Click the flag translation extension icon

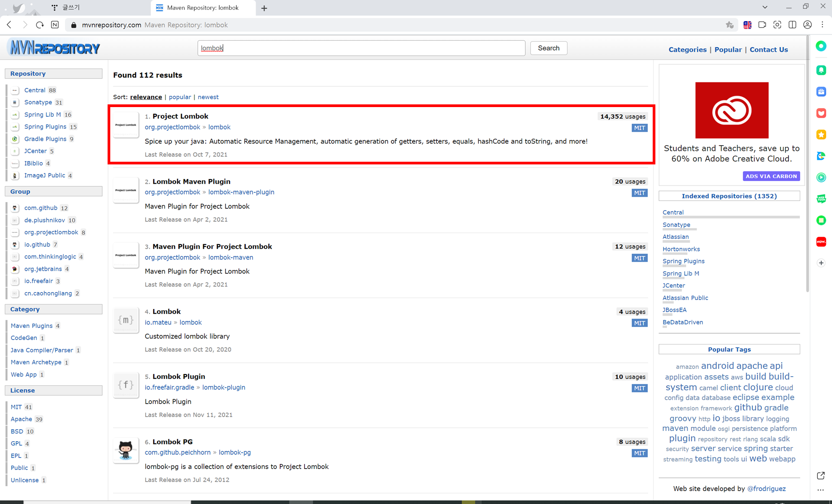(x=747, y=25)
